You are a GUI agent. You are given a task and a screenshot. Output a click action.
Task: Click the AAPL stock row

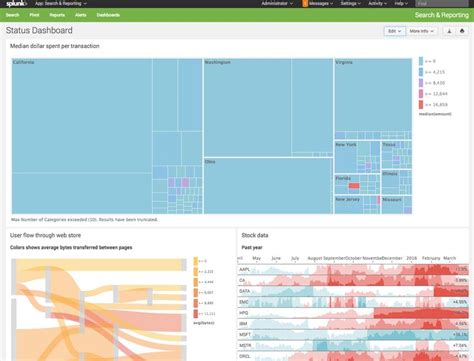[353, 269]
